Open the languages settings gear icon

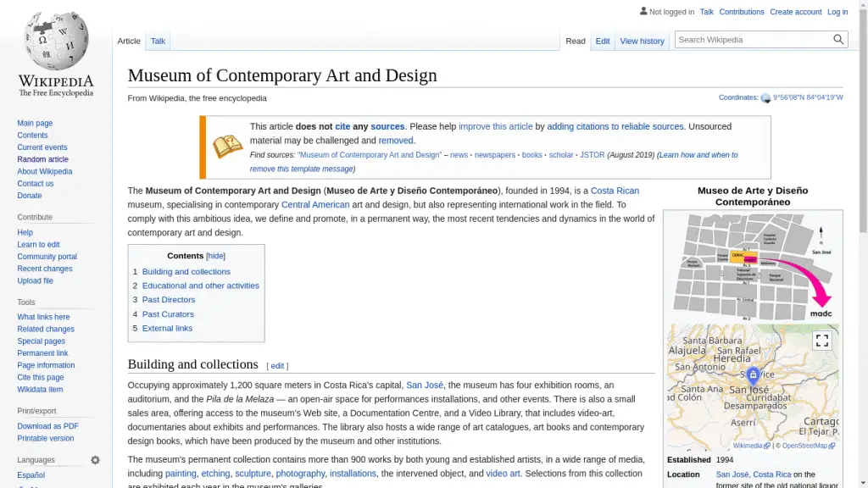[95, 460]
